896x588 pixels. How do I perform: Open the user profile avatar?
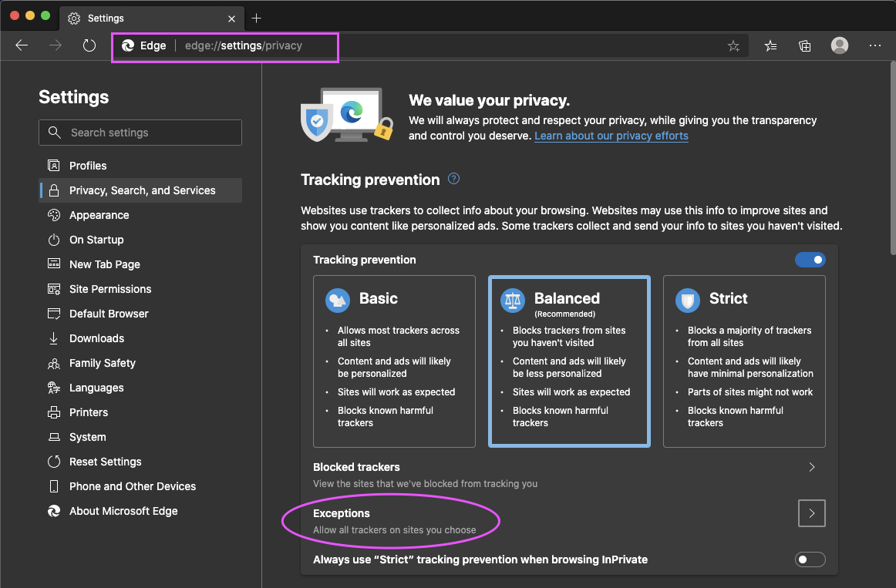840,45
